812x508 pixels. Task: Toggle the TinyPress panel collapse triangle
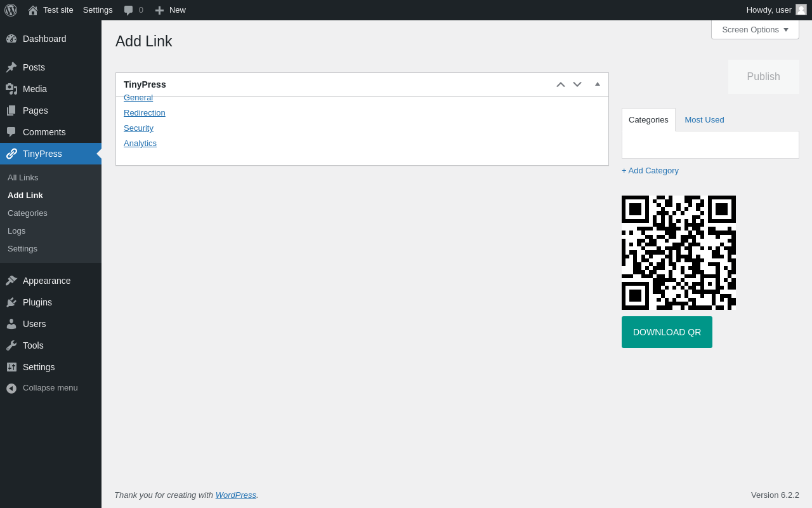tap(598, 84)
